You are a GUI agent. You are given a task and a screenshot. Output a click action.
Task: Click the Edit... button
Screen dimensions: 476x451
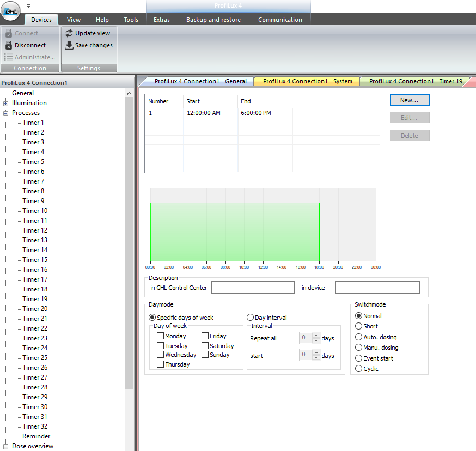click(x=410, y=118)
